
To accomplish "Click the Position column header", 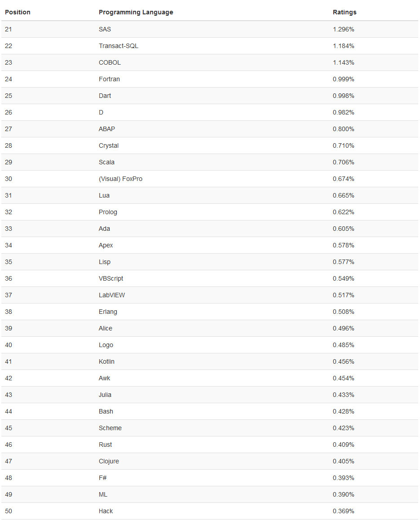I will pos(18,12).
